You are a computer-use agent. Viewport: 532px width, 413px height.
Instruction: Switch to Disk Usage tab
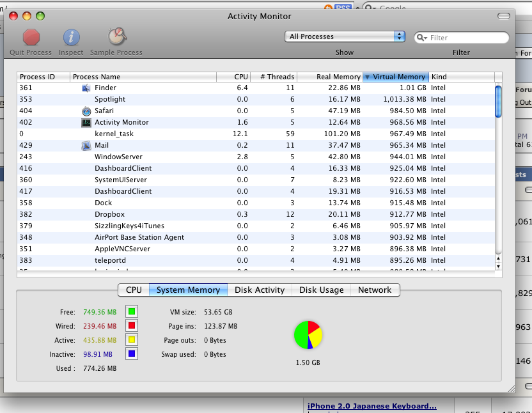(321, 290)
